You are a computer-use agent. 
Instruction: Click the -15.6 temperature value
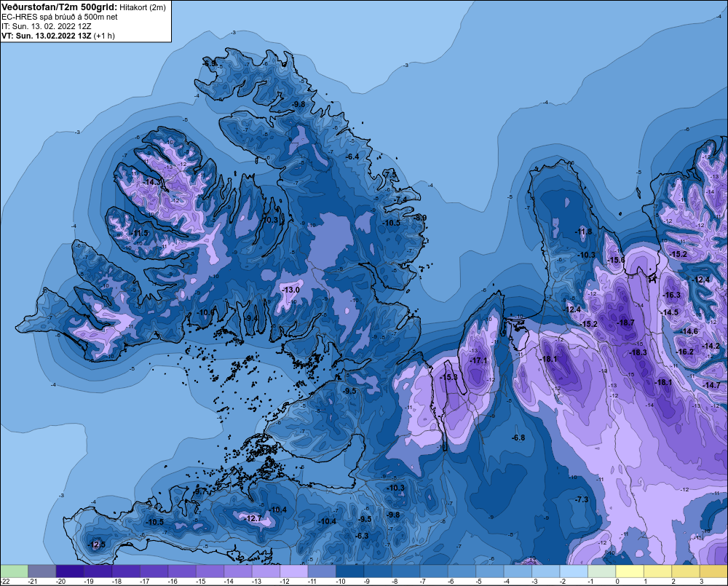(617, 260)
